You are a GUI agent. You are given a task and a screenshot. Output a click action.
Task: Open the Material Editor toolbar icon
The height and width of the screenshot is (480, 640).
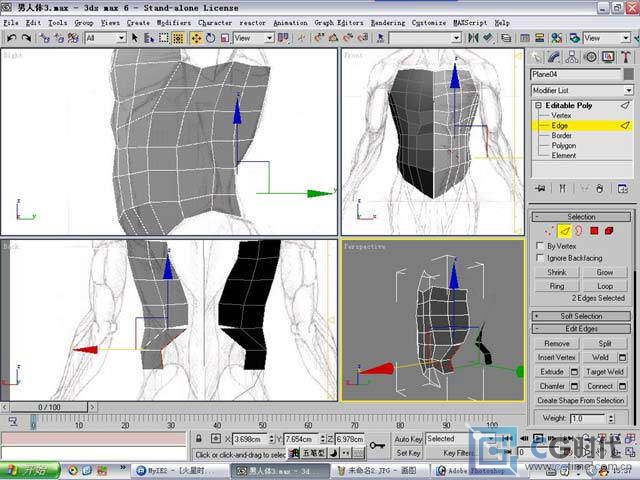[557, 38]
